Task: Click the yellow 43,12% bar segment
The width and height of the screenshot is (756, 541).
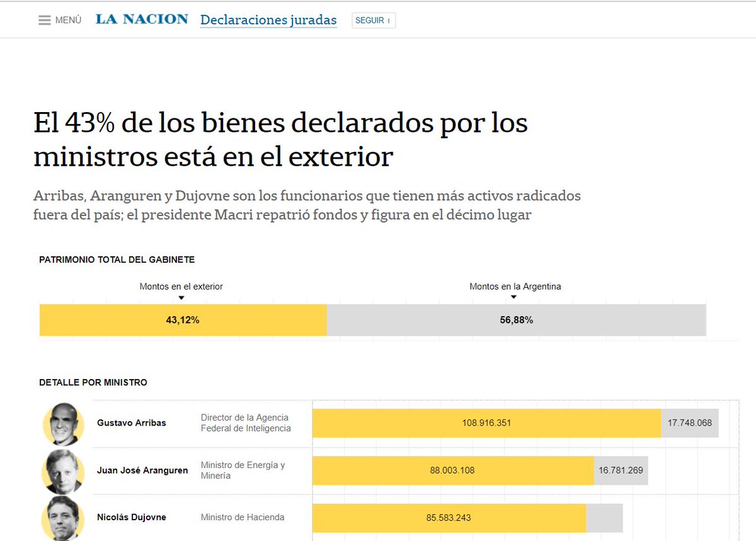Action: coord(183,320)
